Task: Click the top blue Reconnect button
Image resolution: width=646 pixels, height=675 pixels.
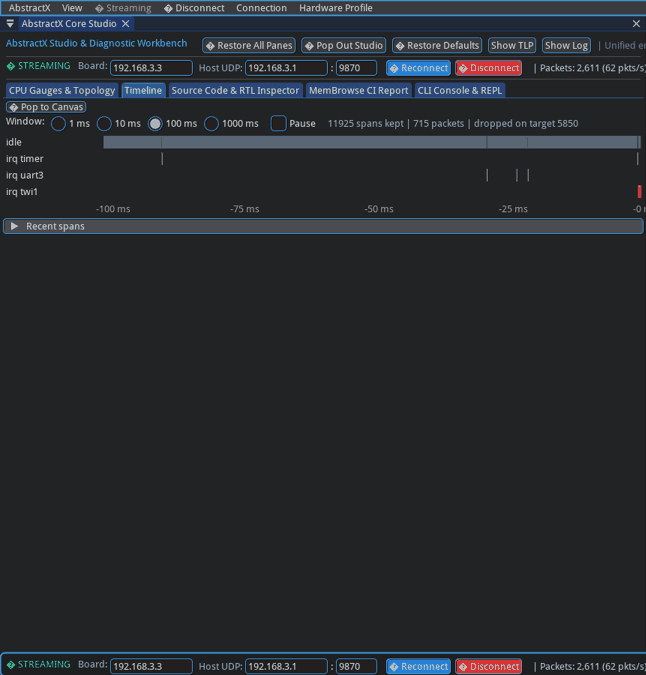Action: point(418,68)
